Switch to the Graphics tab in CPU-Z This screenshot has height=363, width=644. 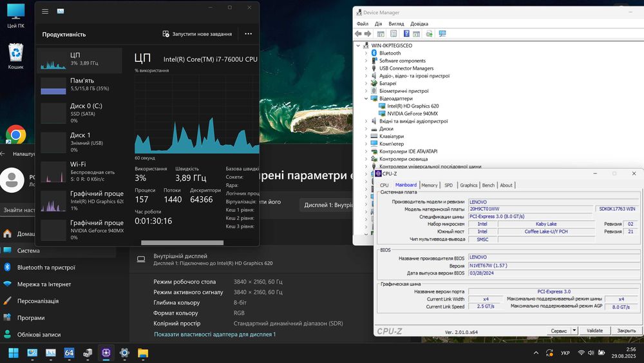468,185
